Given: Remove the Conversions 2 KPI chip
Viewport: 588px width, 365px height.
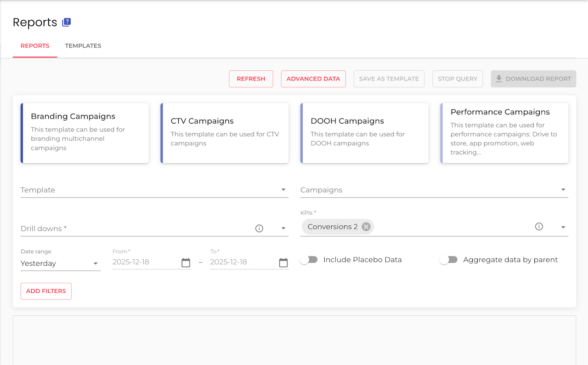Looking at the screenshot, I should tap(366, 227).
